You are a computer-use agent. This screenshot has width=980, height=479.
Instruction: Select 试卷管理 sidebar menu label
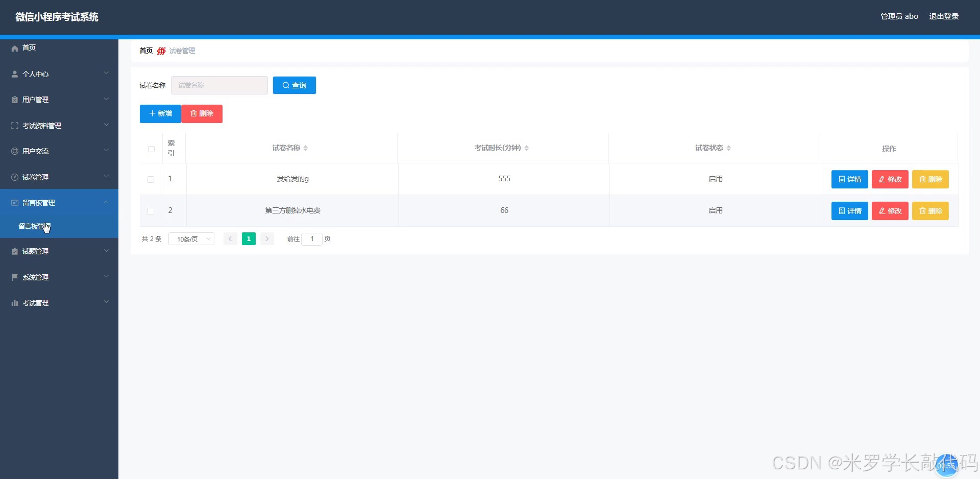(x=35, y=177)
